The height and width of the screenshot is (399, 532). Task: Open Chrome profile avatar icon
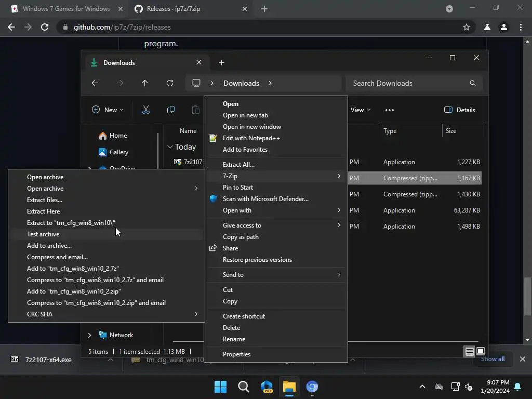(x=504, y=27)
